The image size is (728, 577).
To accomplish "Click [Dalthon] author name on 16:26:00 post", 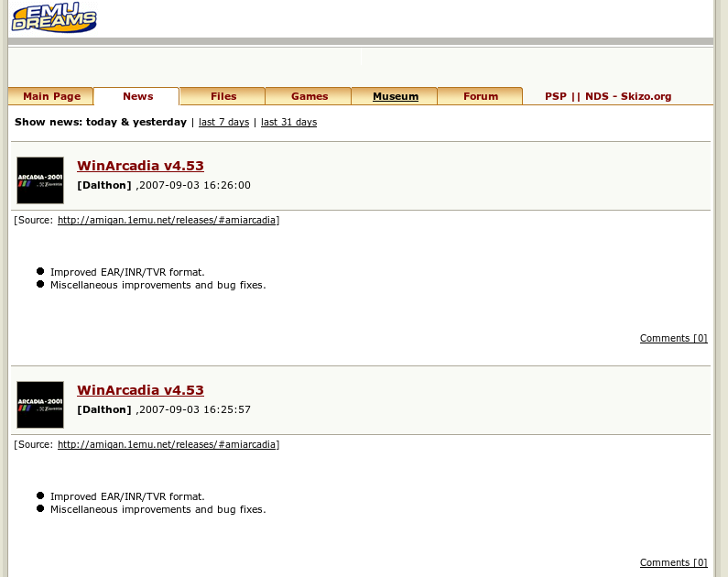I will [104, 185].
